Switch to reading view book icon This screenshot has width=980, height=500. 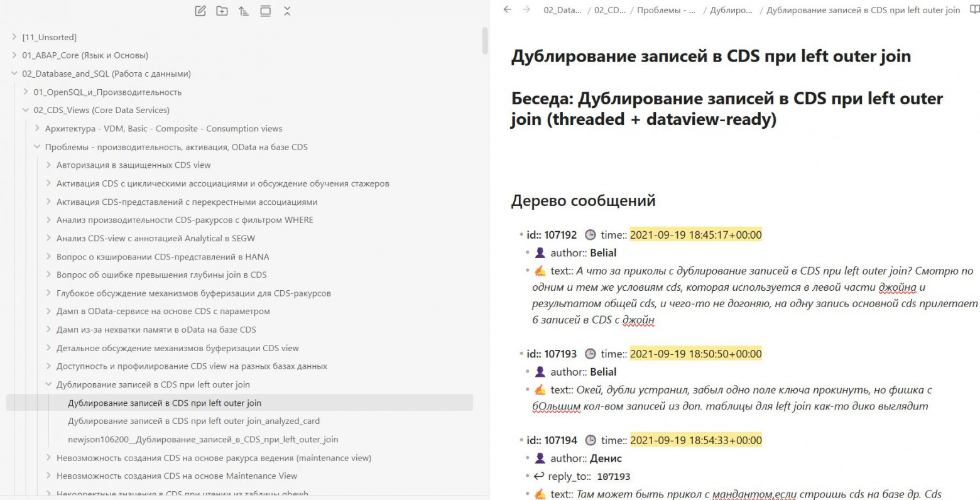(974, 9)
